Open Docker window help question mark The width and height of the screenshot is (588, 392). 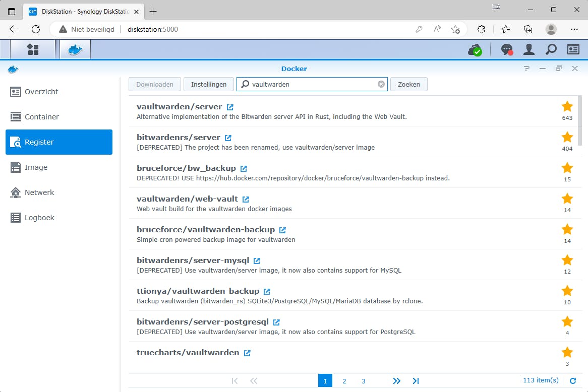point(526,68)
